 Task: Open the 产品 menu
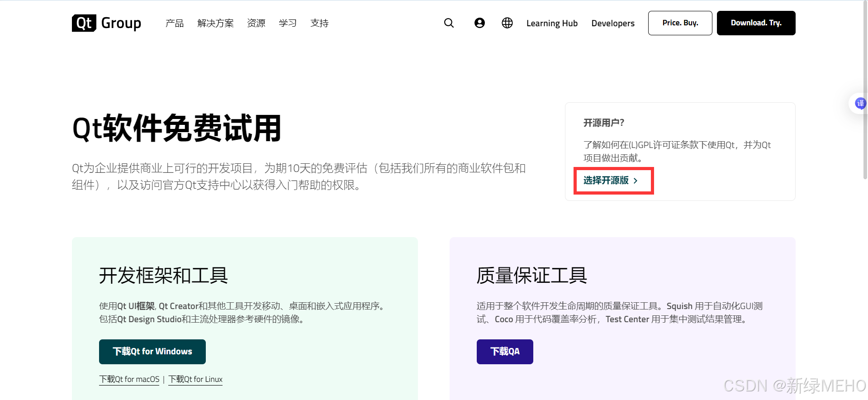click(175, 23)
